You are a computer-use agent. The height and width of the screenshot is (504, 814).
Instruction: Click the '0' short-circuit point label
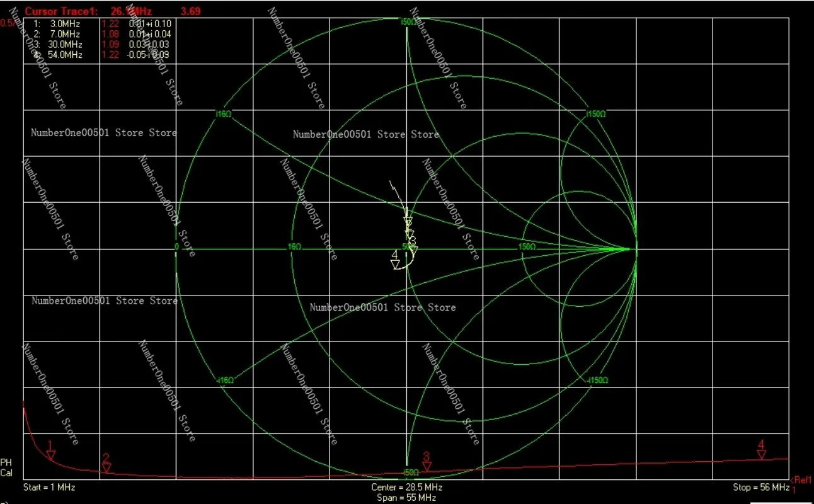click(177, 248)
